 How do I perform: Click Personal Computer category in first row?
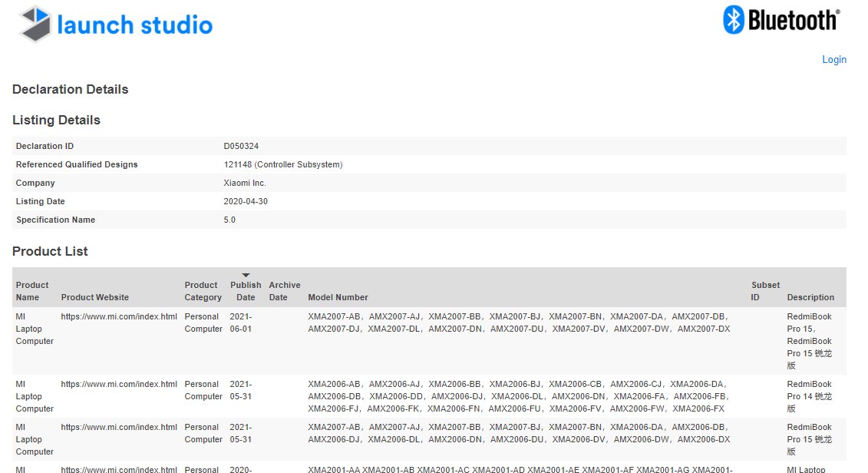(203, 322)
